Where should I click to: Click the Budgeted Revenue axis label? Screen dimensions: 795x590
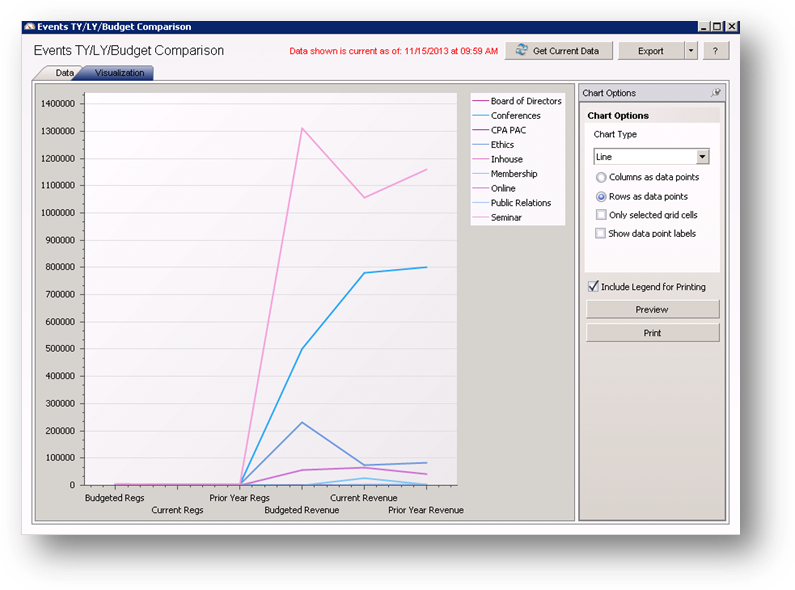302,510
